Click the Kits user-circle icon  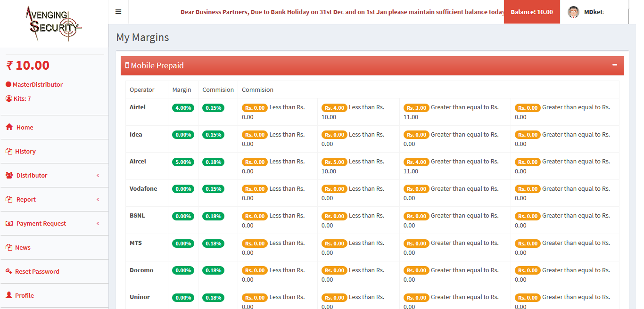pyautogui.click(x=8, y=98)
